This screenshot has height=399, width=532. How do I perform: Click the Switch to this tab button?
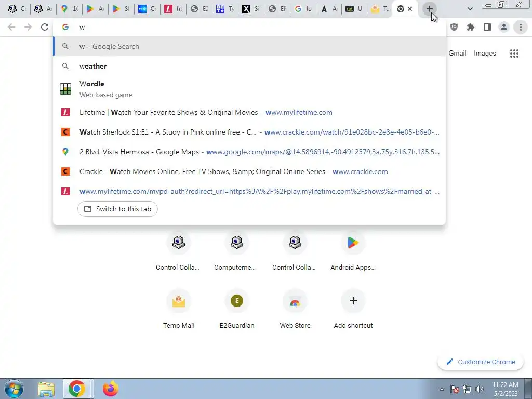[x=117, y=209]
